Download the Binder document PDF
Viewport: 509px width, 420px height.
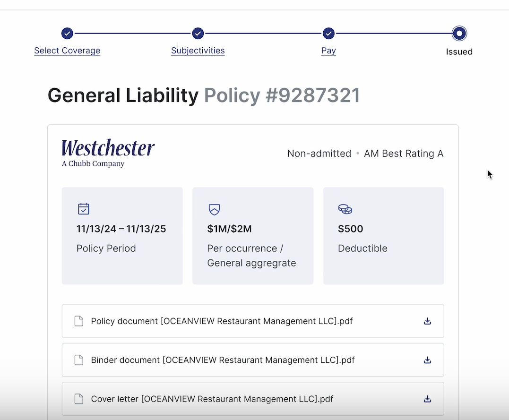(x=427, y=360)
